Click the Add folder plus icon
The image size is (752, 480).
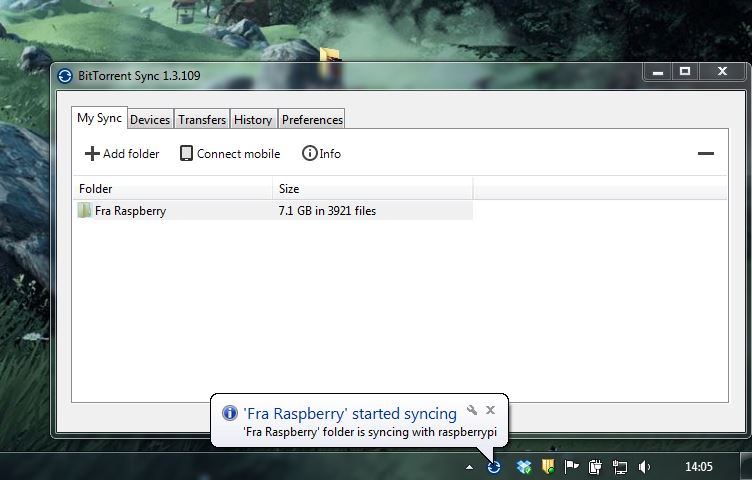[x=92, y=154]
